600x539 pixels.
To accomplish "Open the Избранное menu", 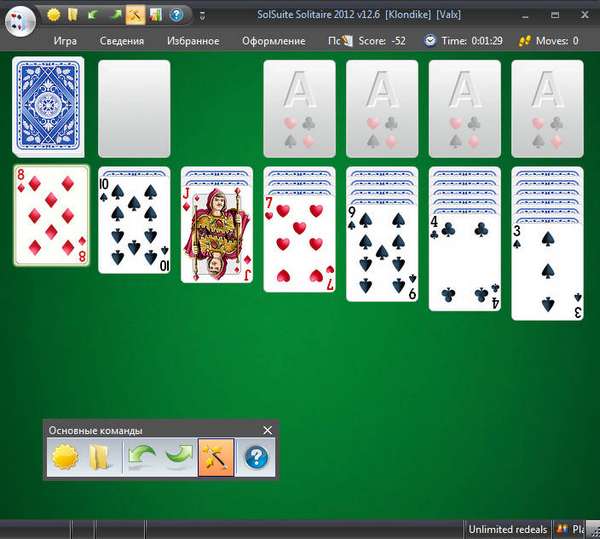I will 193,41.
